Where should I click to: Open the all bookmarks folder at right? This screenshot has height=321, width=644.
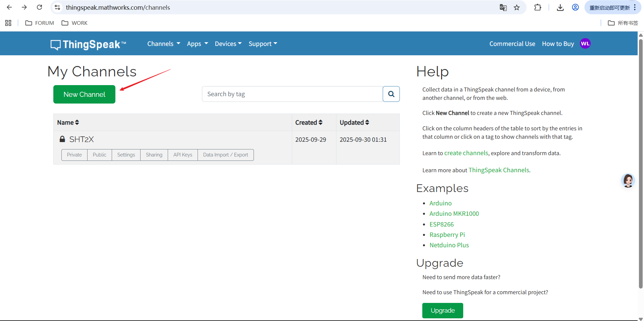623,23
